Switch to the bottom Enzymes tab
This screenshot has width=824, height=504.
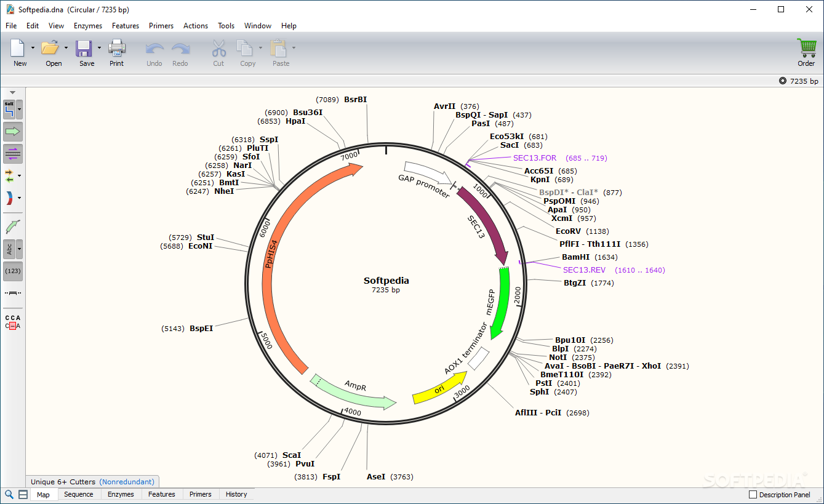[121, 494]
